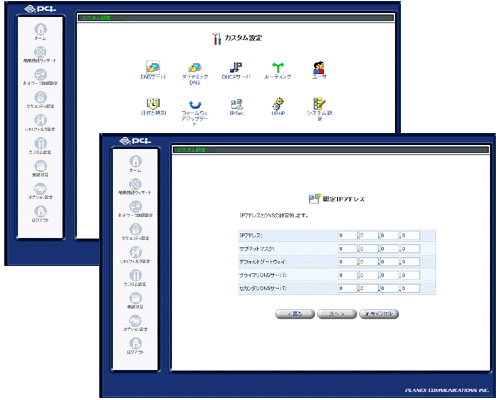Click the Cancel button with red X
Viewport: 500px width, 400px height.
[379, 314]
